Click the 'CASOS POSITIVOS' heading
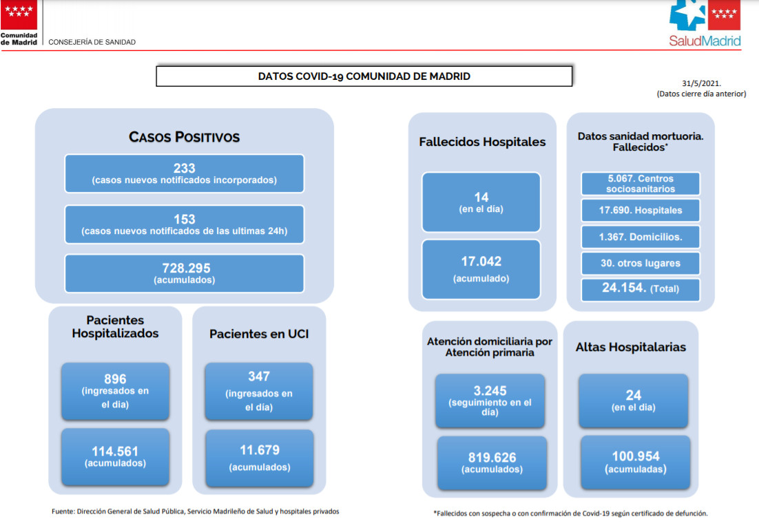759x532 pixels. 184,137
